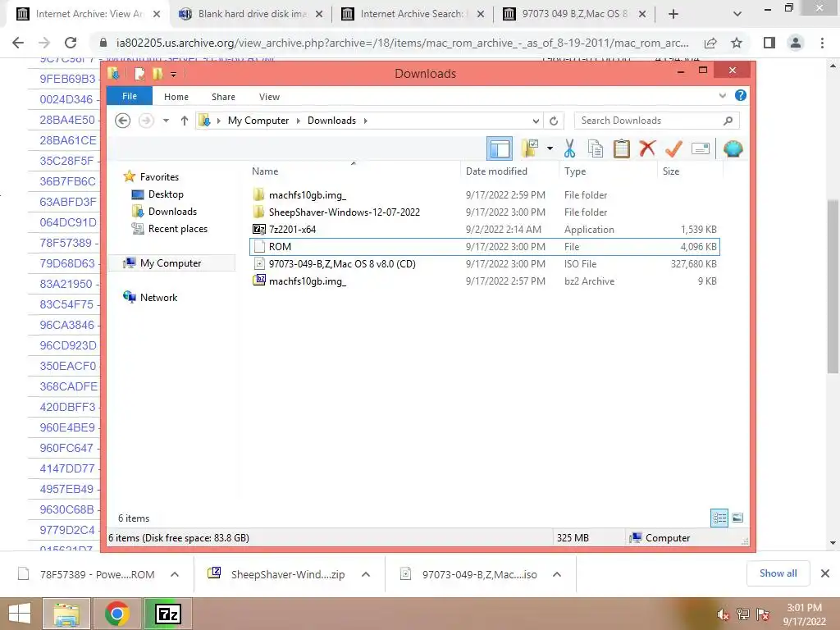Image resolution: width=840 pixels, height=630 pixels.
Task: Select the 7z2201-x64 application file
Action: click(x=485, y=230)
